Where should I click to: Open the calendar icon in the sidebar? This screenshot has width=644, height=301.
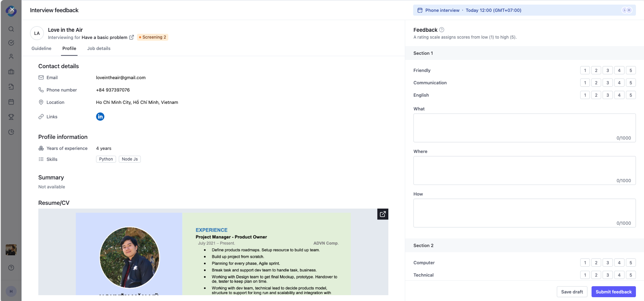tap(11, 102)
